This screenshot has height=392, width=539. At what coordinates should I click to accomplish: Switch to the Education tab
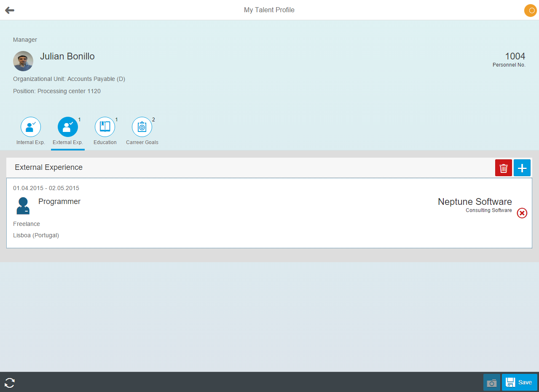pyautogui.click(x=105, y=132)
